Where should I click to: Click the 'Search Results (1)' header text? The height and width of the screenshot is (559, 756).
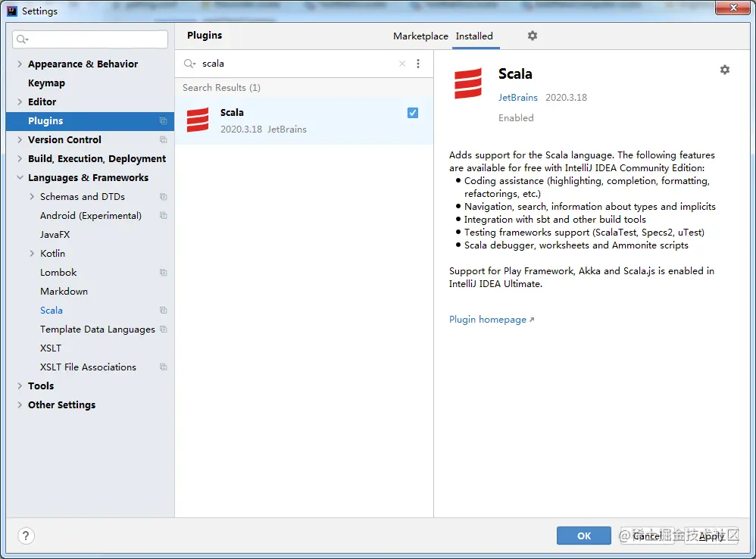click(x=221, y=88)
